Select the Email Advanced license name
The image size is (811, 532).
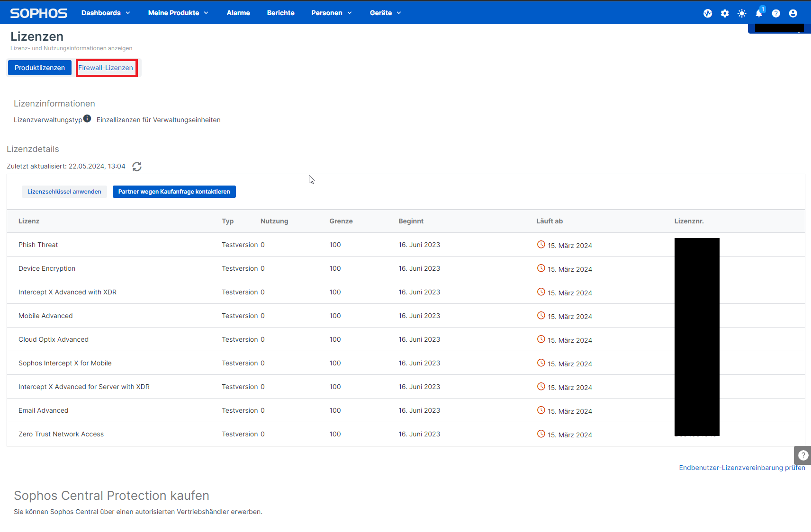(x=44, y=410)
